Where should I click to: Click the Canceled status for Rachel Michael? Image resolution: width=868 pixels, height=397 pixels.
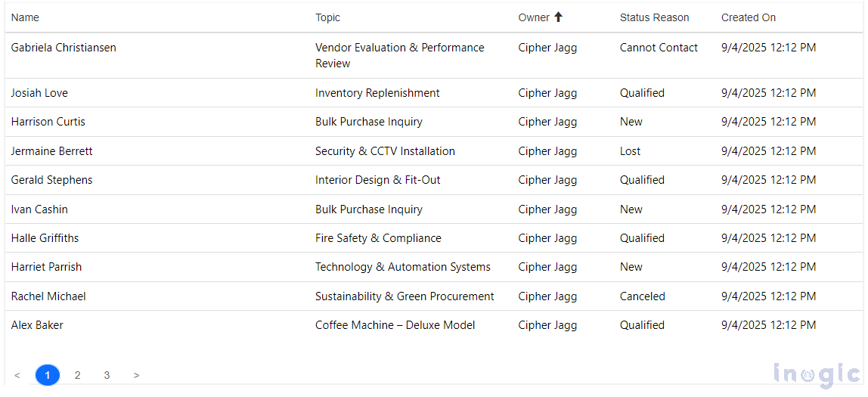coord(642,296)
